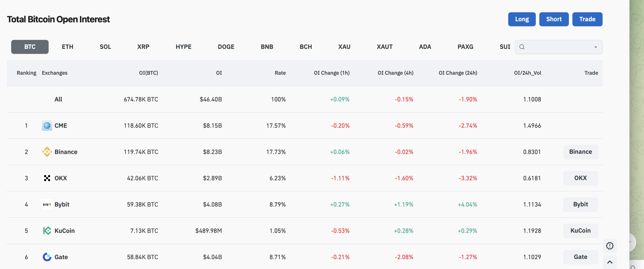Click inside the exchange search field
The image size is (644, 269).
click(553, 47)
